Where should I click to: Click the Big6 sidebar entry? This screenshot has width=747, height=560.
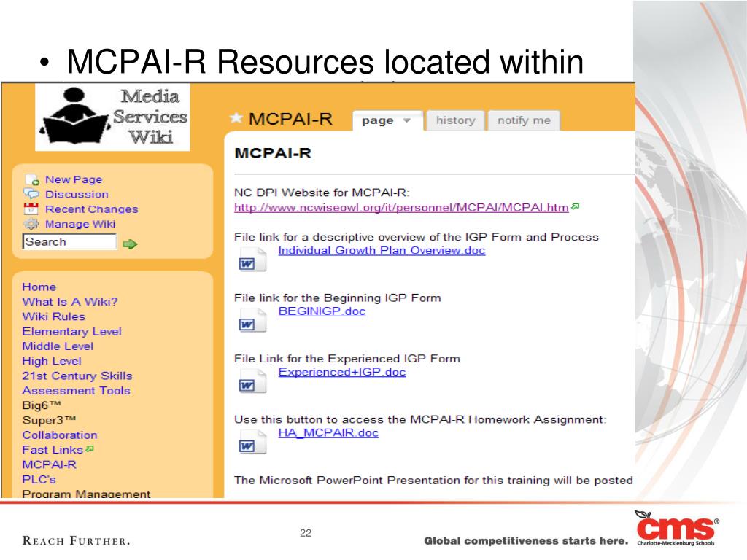click(x=42, y=405)
